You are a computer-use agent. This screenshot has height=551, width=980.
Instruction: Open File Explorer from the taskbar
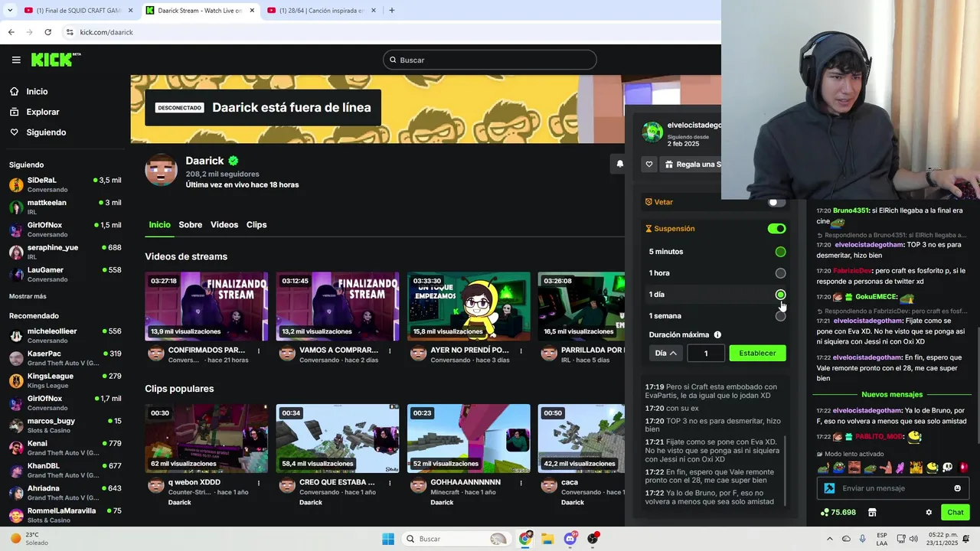click(547, 539)
